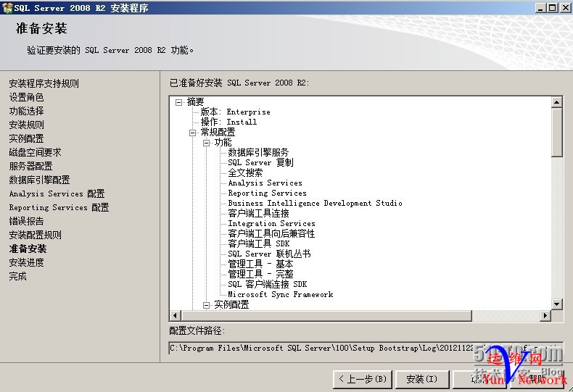Click the 安装(I) install button
573x392 pixels.
[x=421, y=379]
